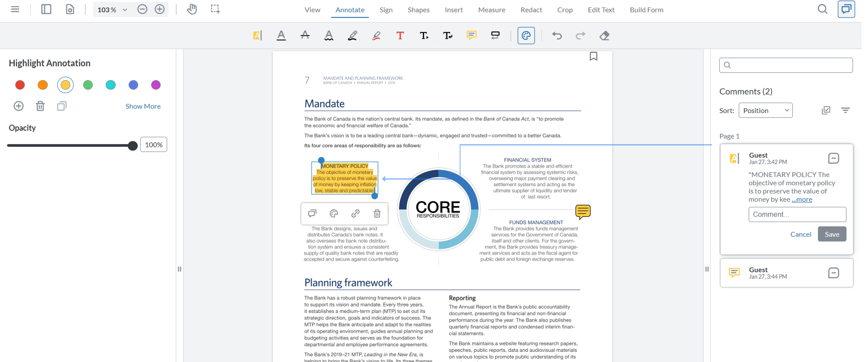Delete selected color with trash icon

40,106
